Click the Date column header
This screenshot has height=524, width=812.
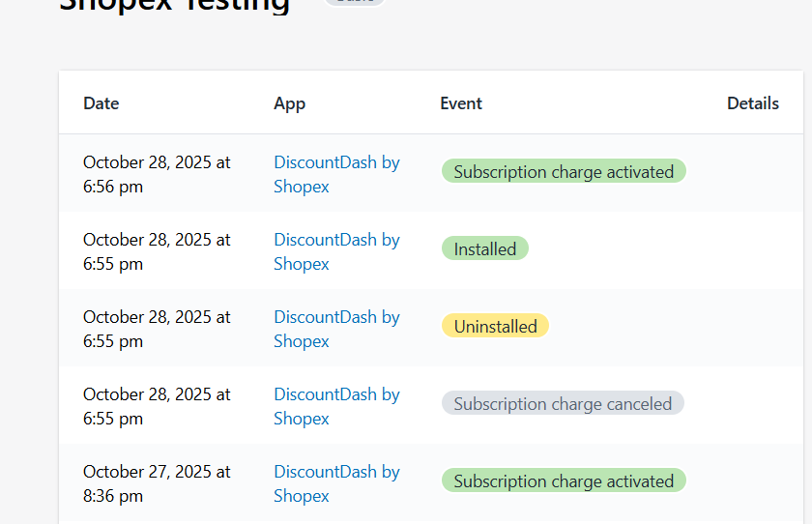pyautogui.click(x=101, y=103)
